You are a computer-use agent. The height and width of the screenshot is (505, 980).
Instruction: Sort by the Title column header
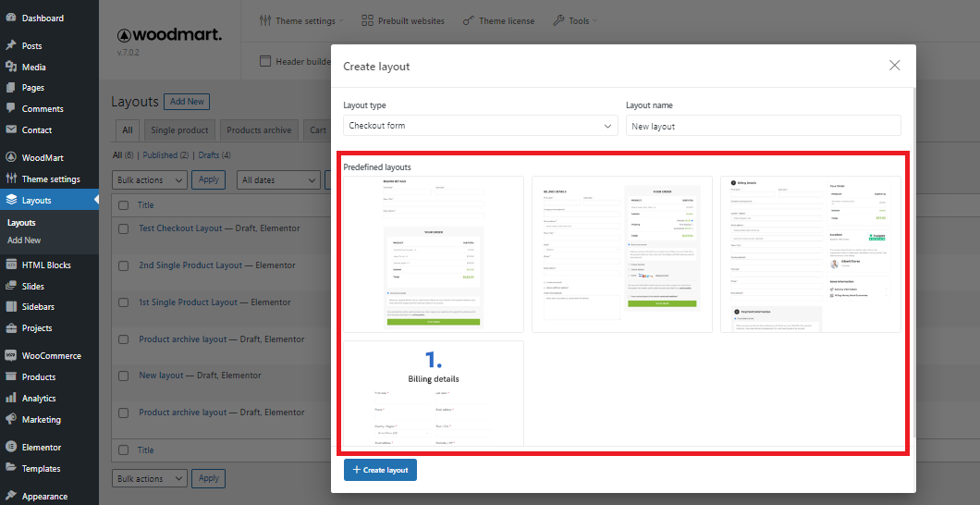pyautogui.click(x=146, y=205)
